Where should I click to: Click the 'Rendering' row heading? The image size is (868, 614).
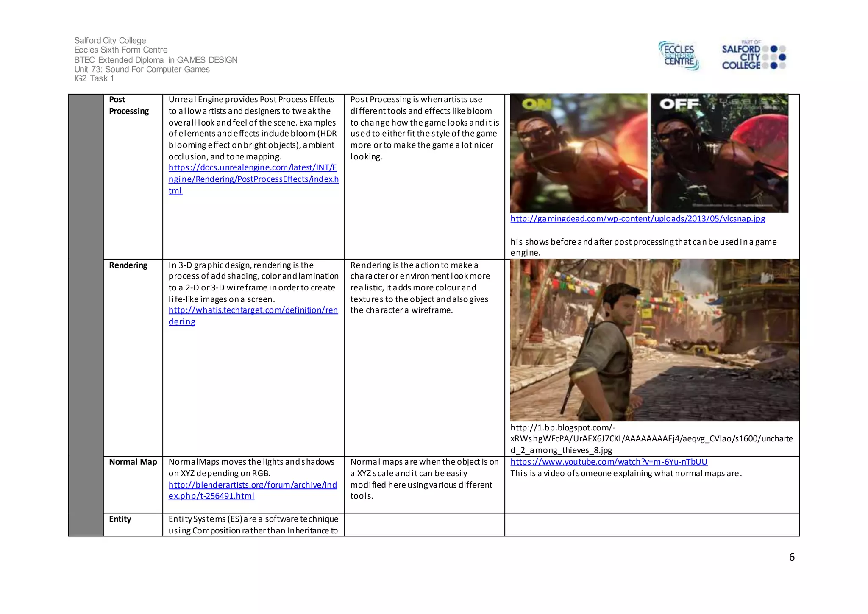coord(128,265)
